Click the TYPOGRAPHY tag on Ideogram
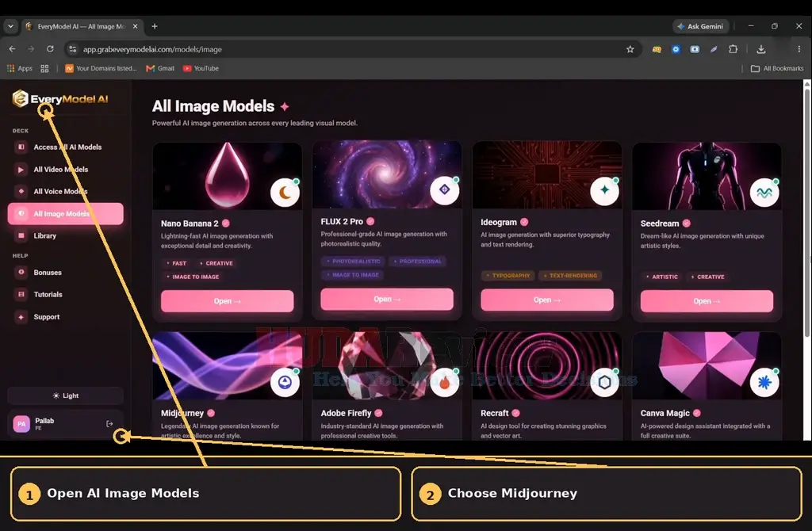Screen dimensions: 812x531 [508, 276]
